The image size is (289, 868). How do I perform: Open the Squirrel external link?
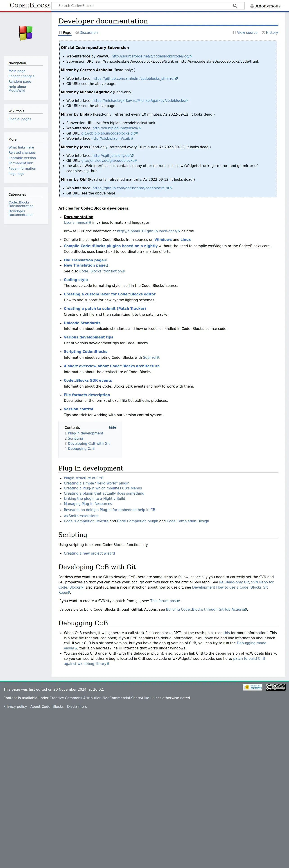point(151,358)
